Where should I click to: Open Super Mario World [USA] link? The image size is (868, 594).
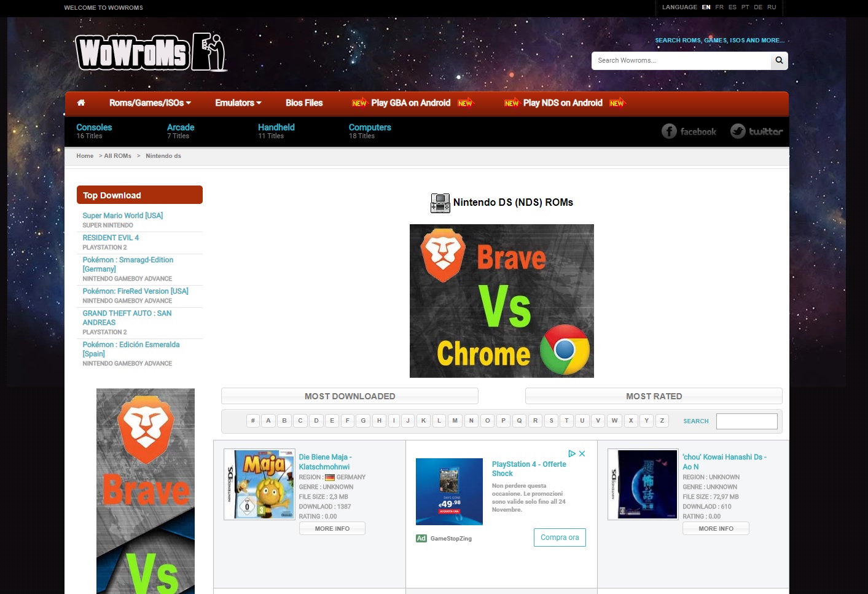click(123, 216)
